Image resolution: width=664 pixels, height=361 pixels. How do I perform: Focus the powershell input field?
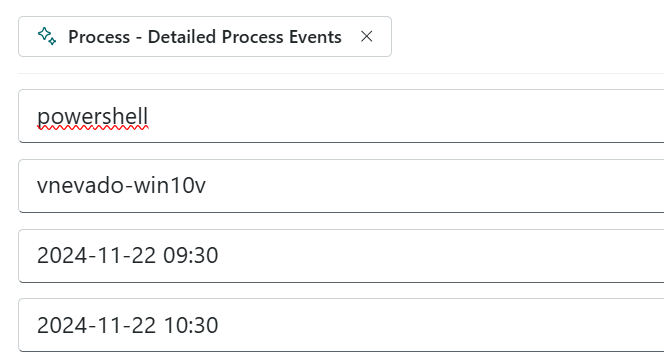[x=341, y=116]
